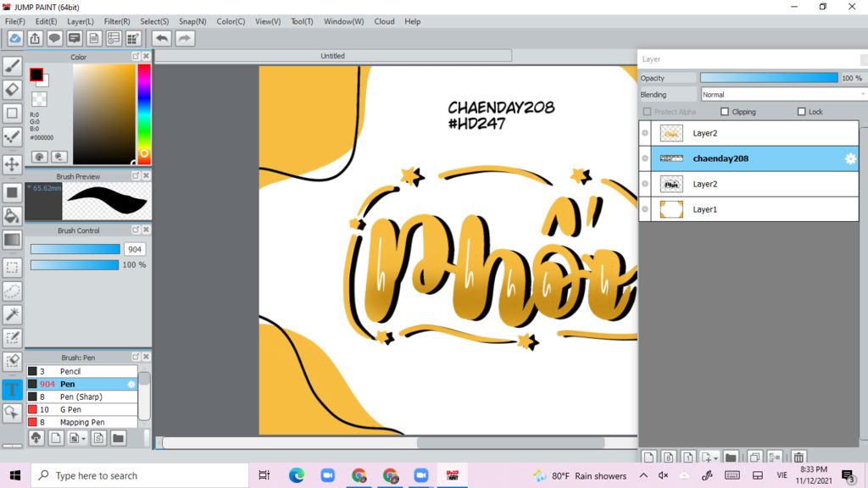Image resolution: width=868 pixels, height=488 pixels.
Task: Click the grid-with-pencil toolbar icon
Action: point(133,38)
